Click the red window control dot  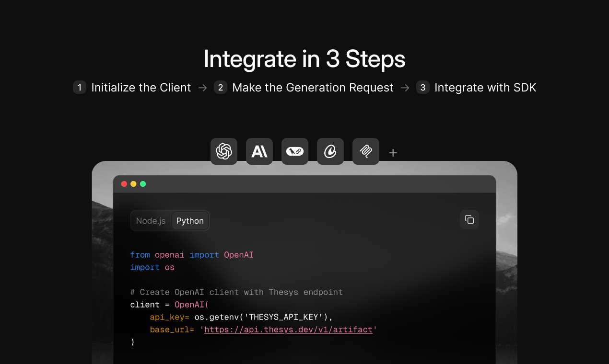(124, 183)
